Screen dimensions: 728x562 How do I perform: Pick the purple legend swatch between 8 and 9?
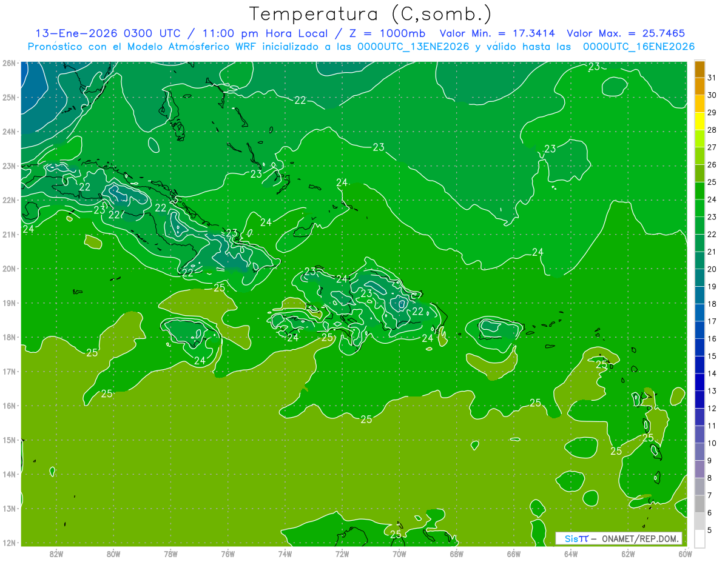click(x=699, y=469)
